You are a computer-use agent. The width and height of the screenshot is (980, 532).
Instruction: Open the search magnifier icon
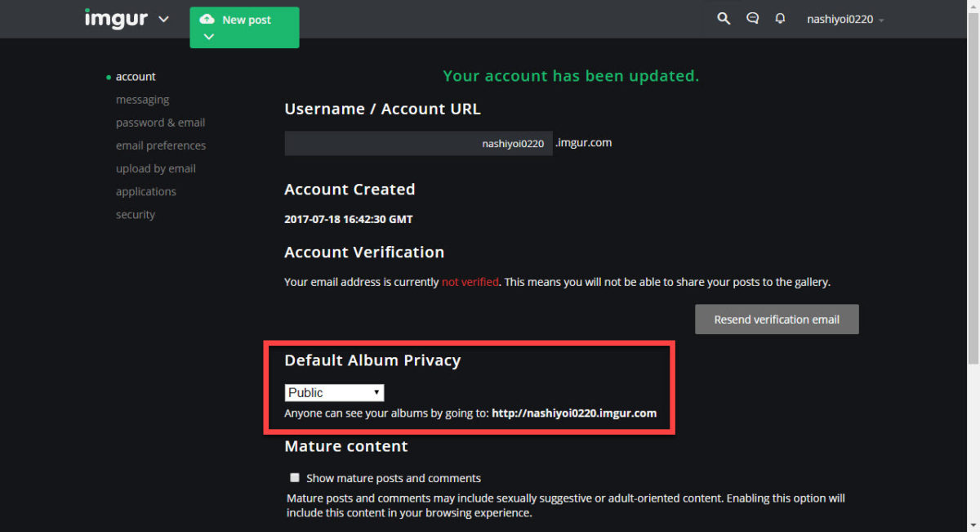pos(724,19)
